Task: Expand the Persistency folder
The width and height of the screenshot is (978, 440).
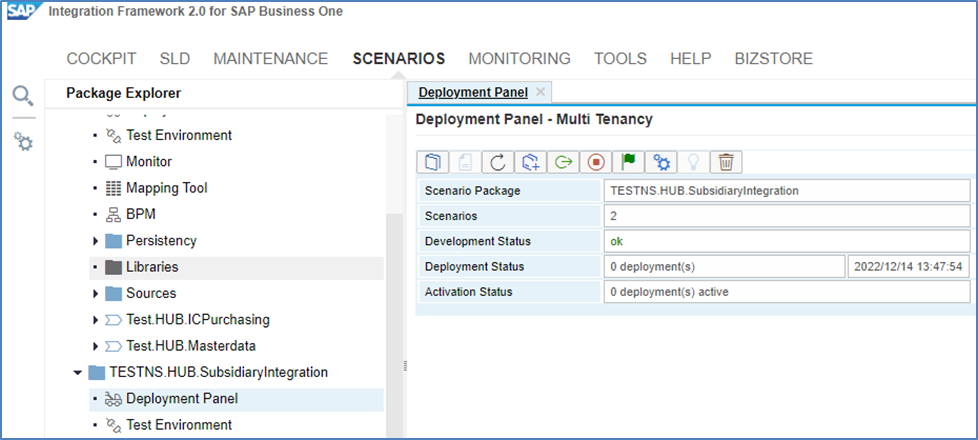Action: 95,241
